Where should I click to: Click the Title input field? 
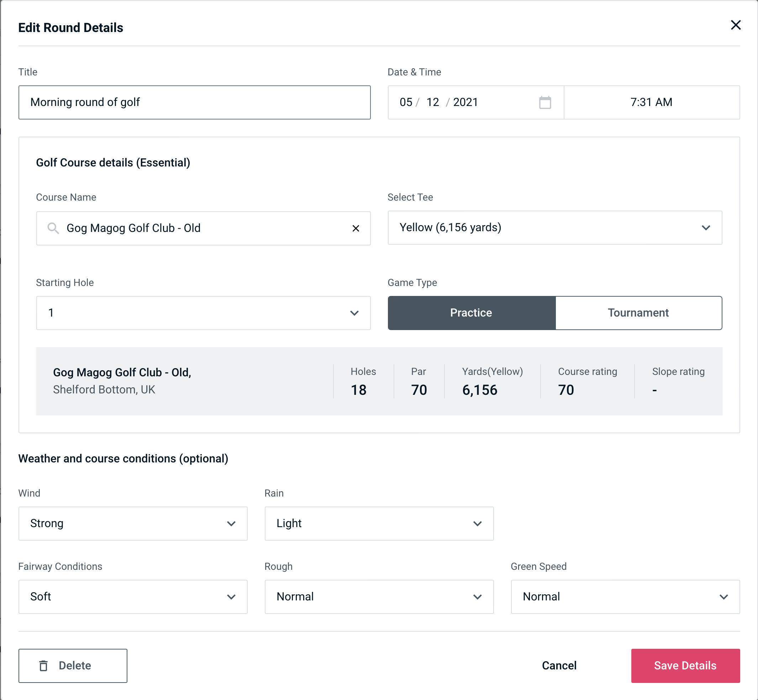point(195,102)
